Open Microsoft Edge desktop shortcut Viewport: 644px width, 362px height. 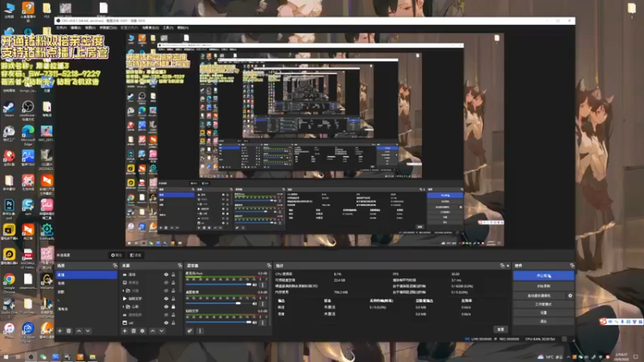point(27,134)
